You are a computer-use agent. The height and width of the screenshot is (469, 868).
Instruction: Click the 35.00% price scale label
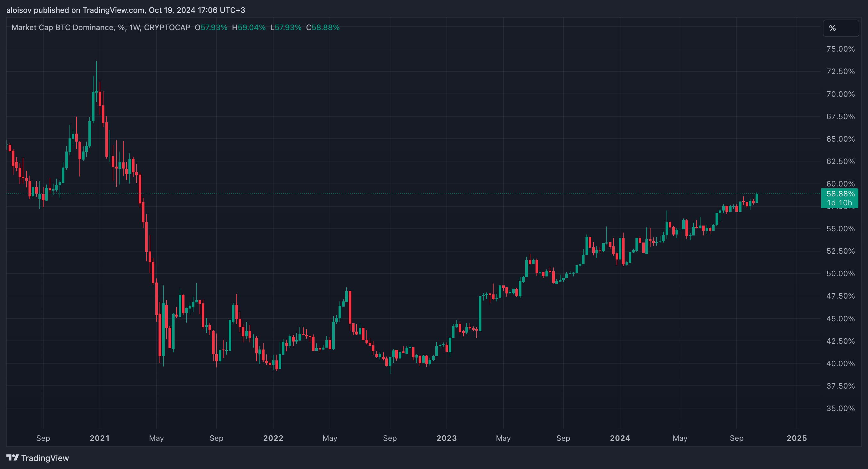(840, 408)
